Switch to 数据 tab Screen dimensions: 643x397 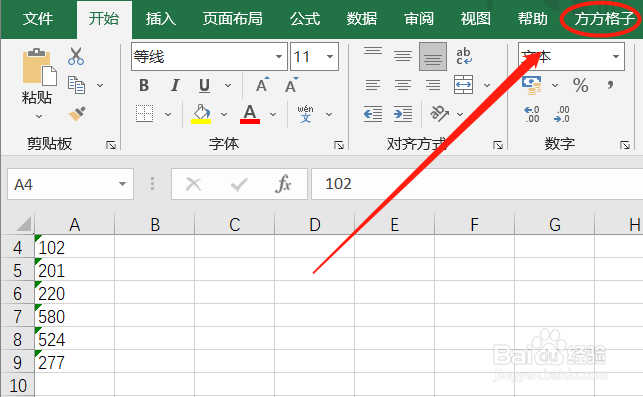point(362,19)
